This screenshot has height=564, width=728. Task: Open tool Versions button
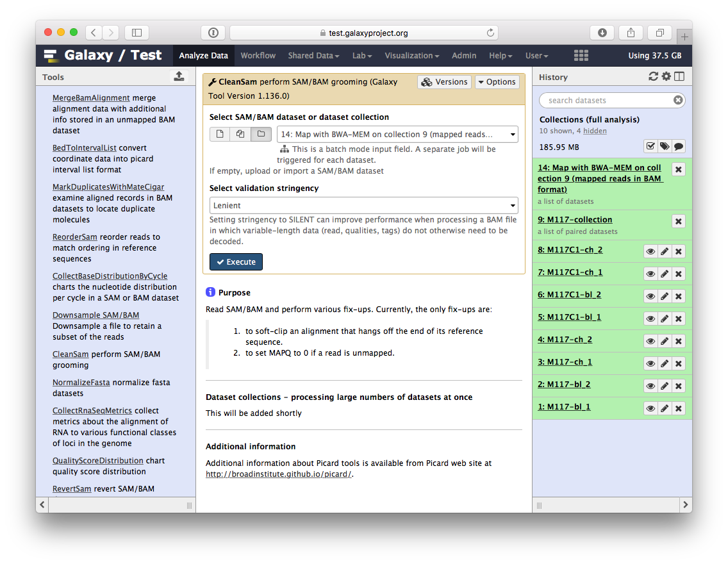coord(444,81)
